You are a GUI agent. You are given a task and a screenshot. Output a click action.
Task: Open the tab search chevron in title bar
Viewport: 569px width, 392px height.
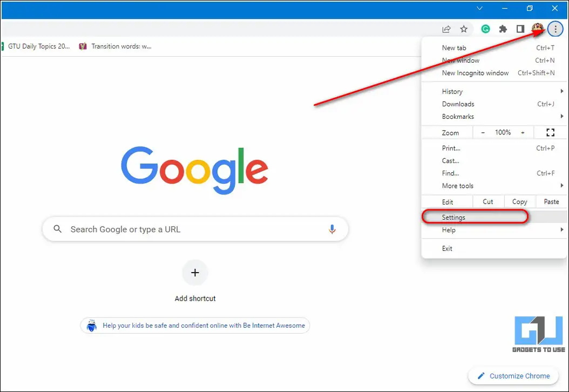click(x=479, y=8)
